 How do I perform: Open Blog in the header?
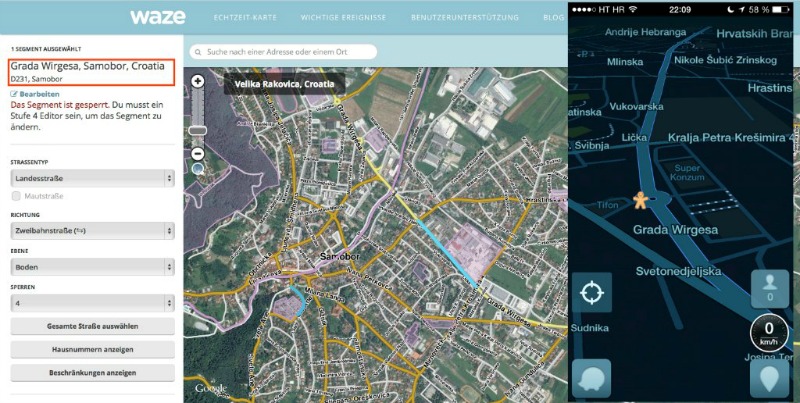point(553,17)
